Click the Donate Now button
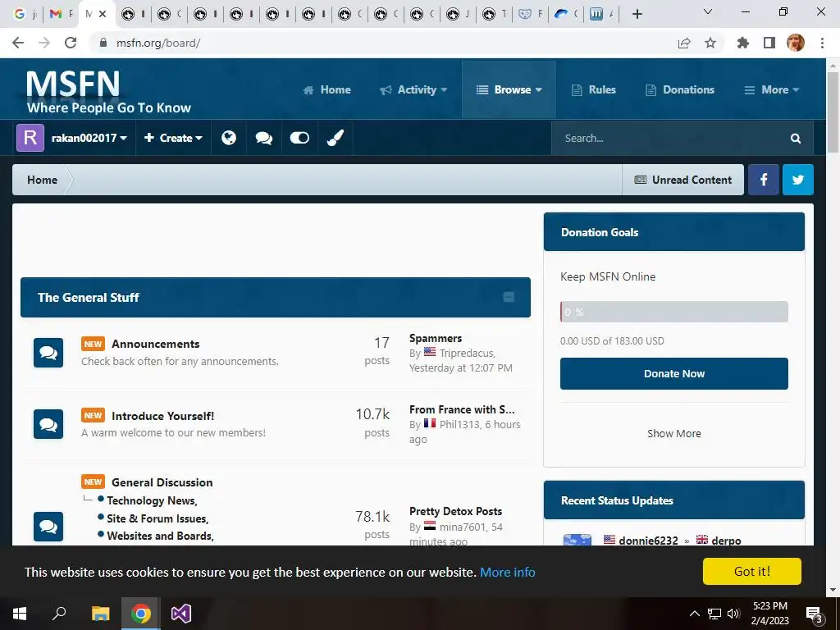The image size is (840, 630). [x=674, y=374]
